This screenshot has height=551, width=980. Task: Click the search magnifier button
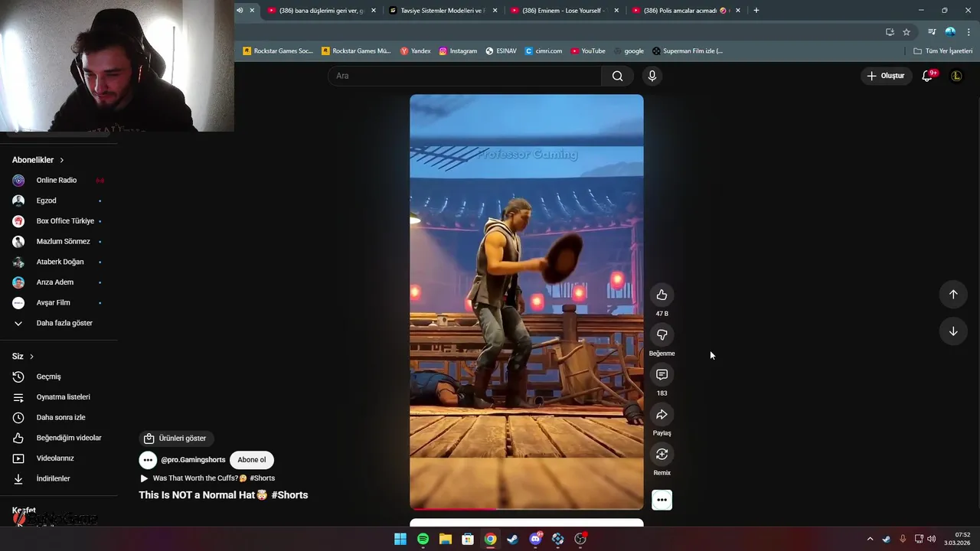point(617,76)
